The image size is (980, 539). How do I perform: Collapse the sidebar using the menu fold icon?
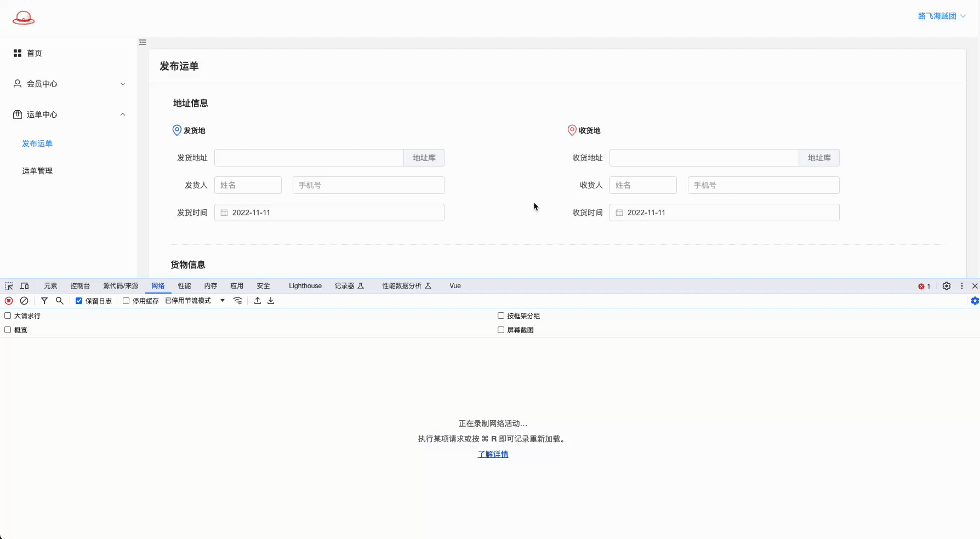pos(143,42)
